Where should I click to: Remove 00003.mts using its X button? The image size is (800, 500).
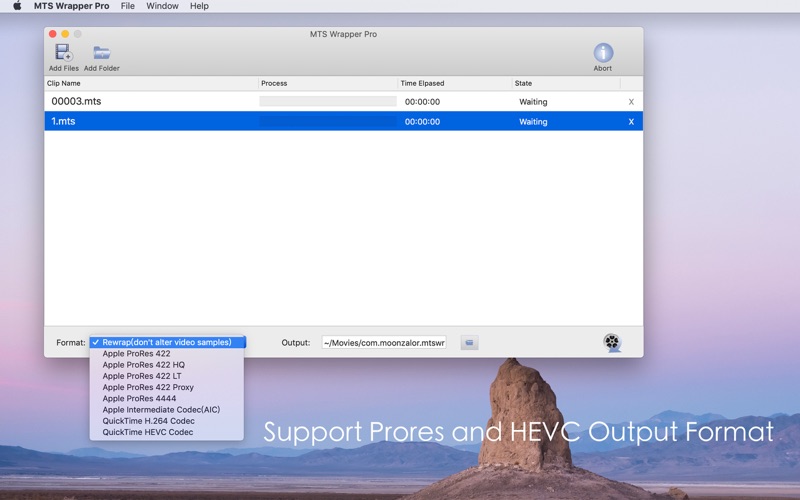pos(631,102)
